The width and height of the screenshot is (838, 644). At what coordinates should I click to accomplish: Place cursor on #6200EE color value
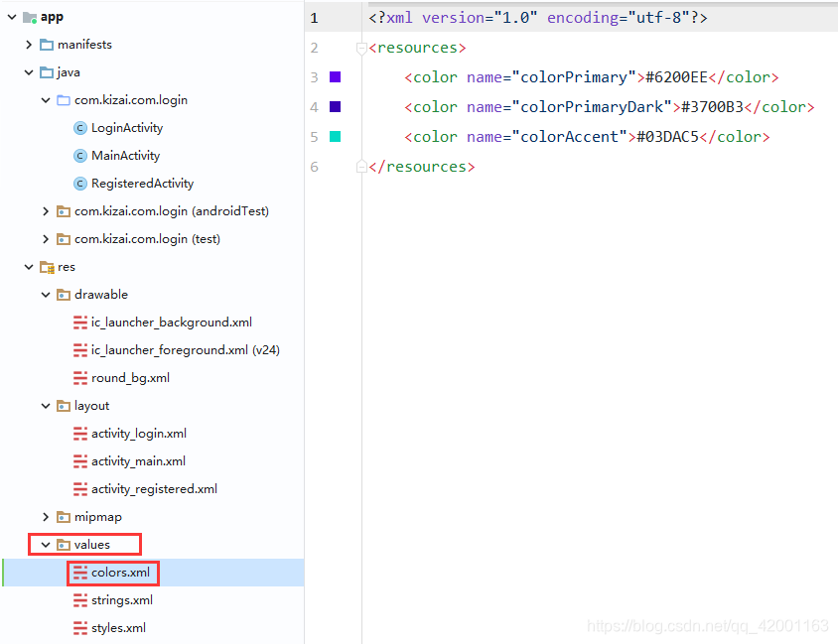tap(676, 77)
